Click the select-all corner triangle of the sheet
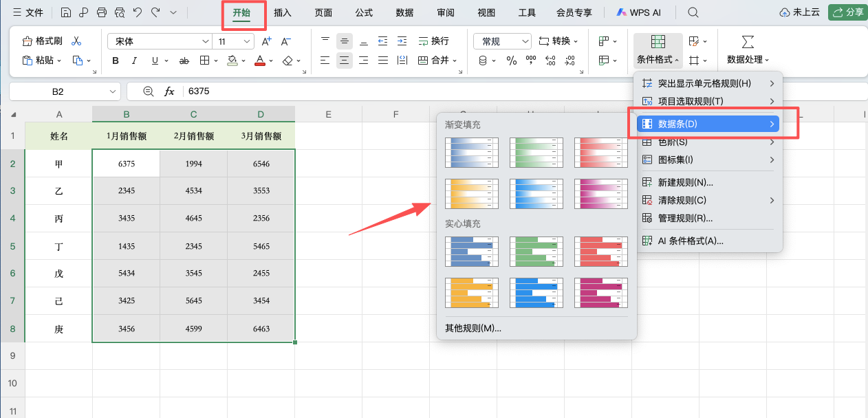This screenshot has height=418, width=868. pyautogui.click(x=14, y=115)
